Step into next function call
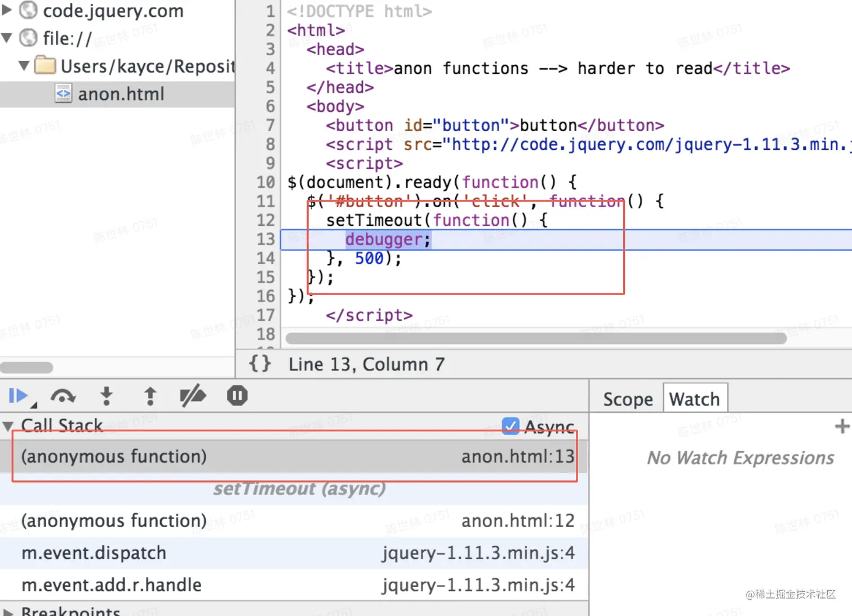The image size is (852, 616). point(106,396)
